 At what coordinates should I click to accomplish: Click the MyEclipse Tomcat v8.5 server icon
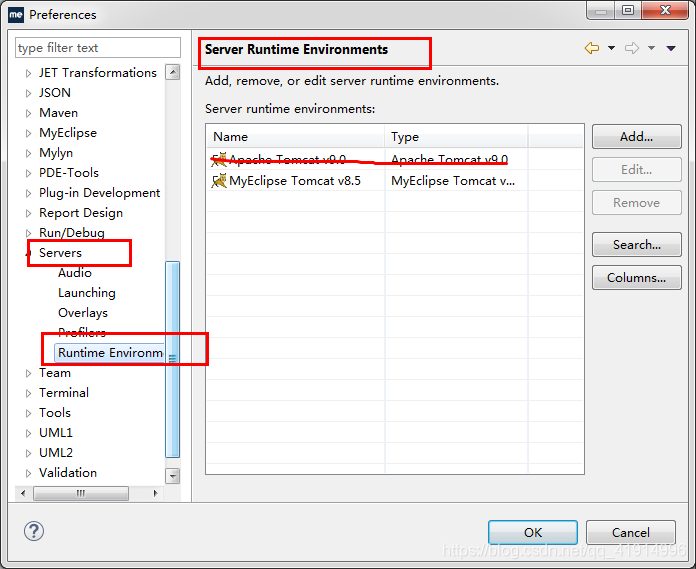pyautogui.click(x=219, y=181)
